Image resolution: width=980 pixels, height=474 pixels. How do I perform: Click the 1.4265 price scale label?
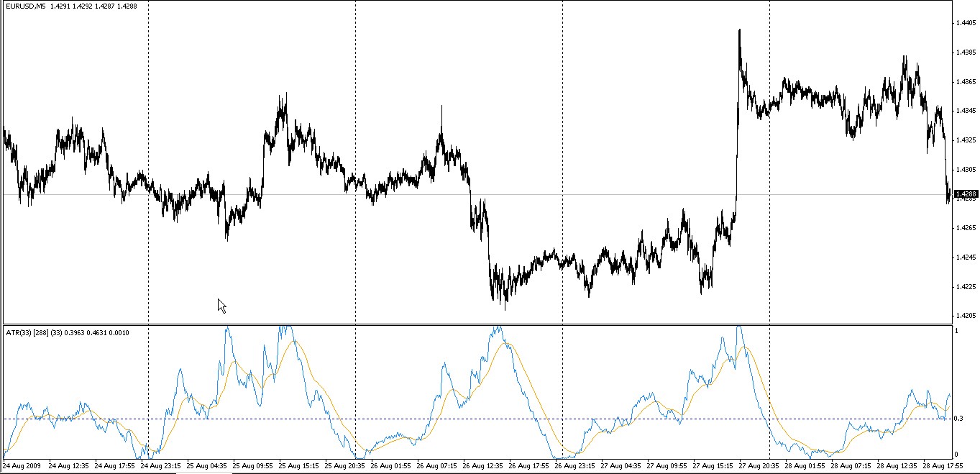(966, 228)
